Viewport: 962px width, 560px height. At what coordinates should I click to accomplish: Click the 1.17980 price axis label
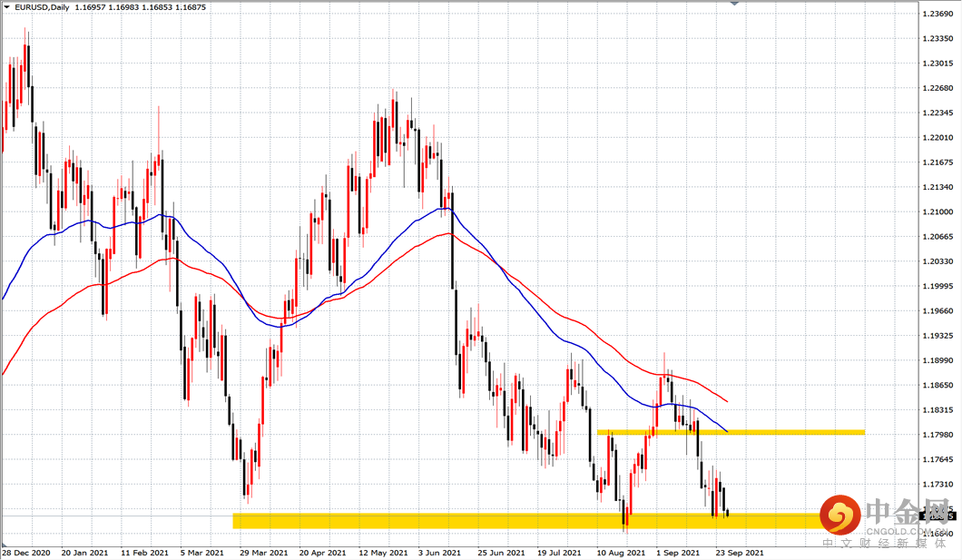[x=937, y=434]
